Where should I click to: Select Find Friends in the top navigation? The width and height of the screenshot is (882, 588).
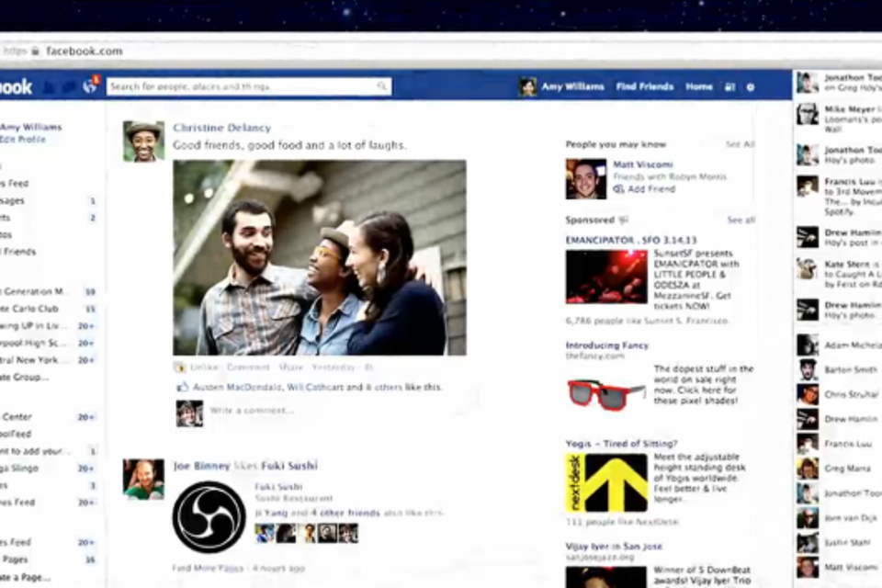pyautogui.click(x=644, y=87)
